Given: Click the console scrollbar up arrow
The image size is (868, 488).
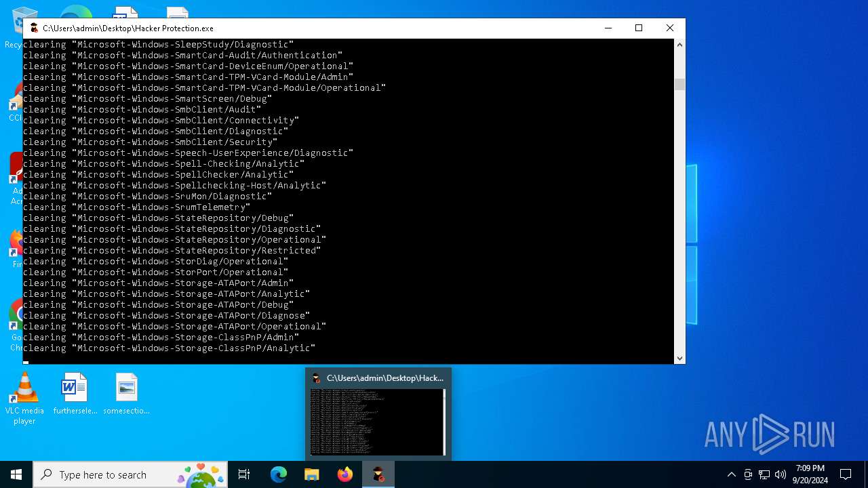Looking at the screenshot, I should pos(679,45).
